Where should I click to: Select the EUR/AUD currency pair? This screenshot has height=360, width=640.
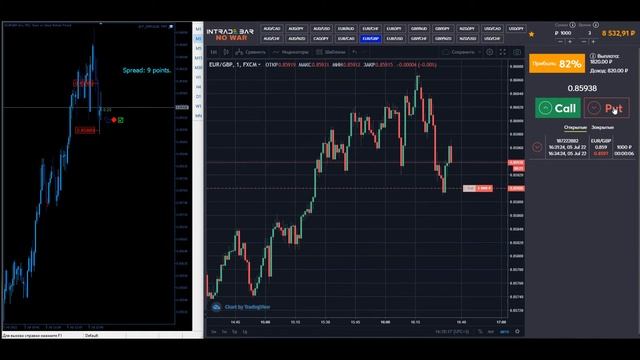pos(346,29)
